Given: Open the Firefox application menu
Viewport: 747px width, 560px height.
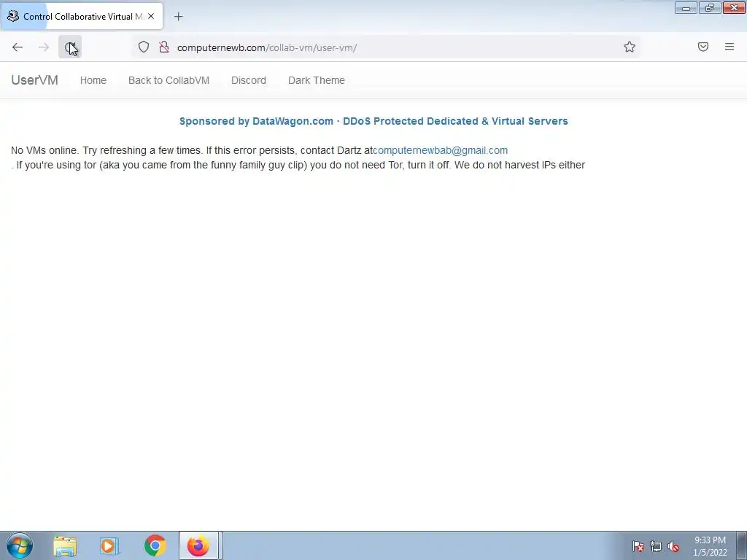Looking at the screenshot, I should coord(729,47).
